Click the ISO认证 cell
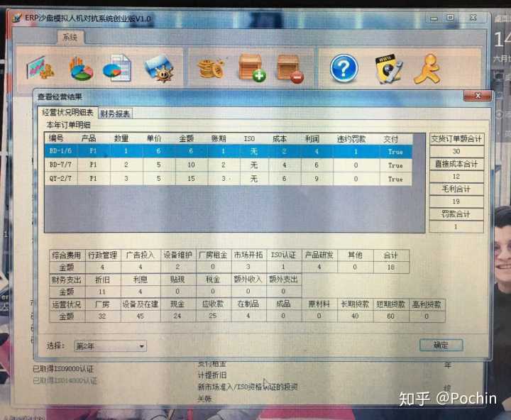The image size is (511, 420). click(x=283, y=255)
